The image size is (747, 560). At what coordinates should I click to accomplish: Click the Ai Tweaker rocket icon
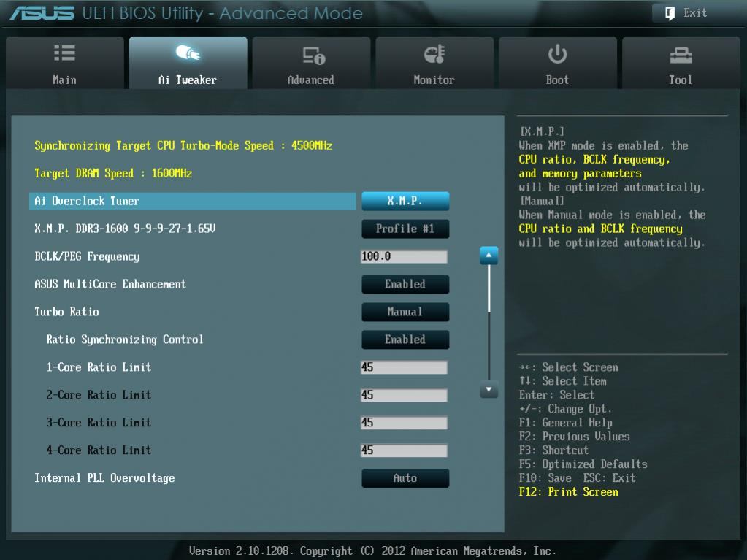click(188, 53)
